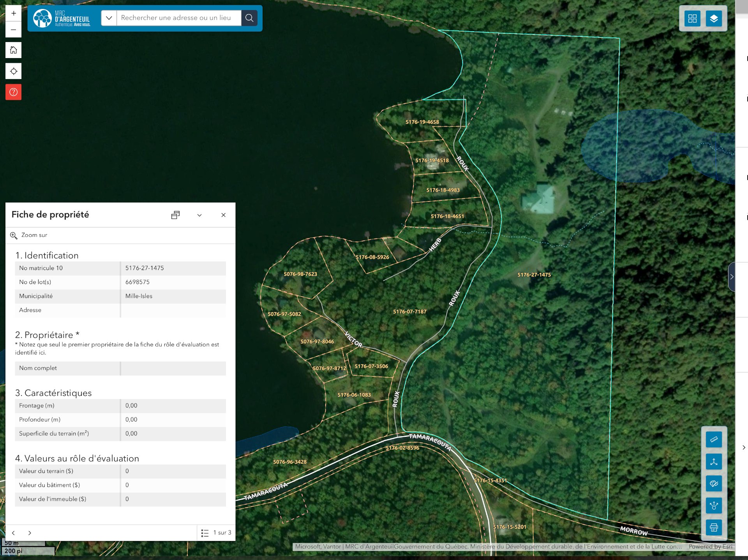This screenshot has height=560, width=748.
Task: Expand the search source dropdown
Action: 109,18
